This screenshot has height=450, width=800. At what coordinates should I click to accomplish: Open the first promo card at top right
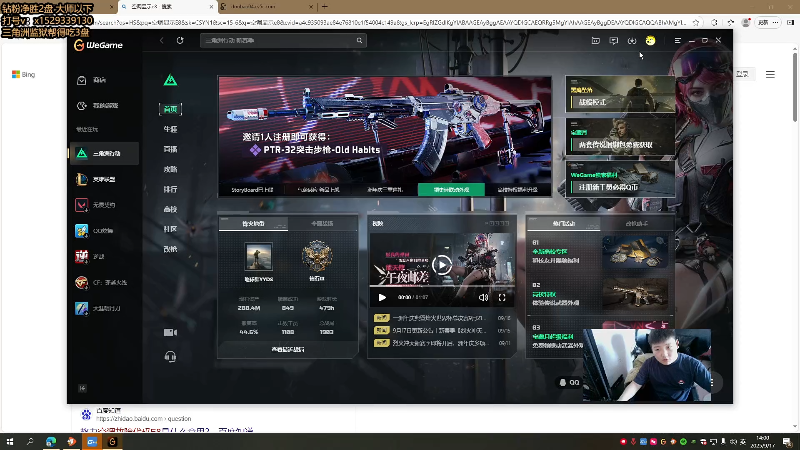coord(620,94)
